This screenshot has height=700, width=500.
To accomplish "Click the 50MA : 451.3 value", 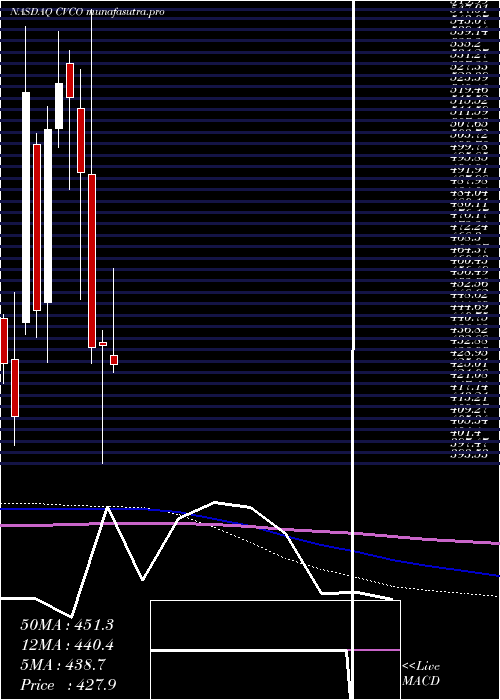I will [x=67, y=625].
